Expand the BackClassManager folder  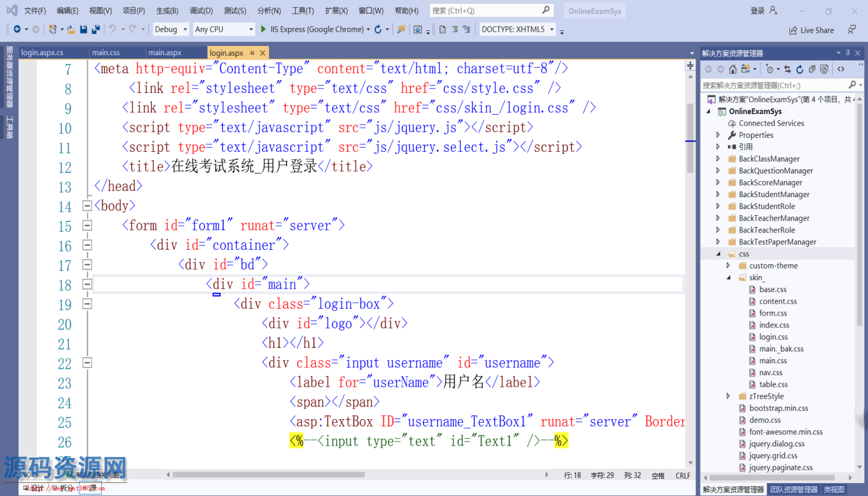tap(718, 159)
